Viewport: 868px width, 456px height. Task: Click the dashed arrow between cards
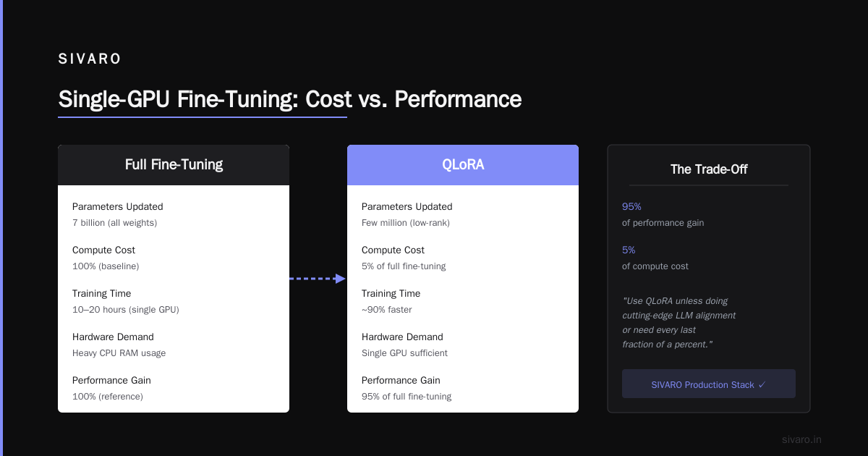(x=318, y=279)
